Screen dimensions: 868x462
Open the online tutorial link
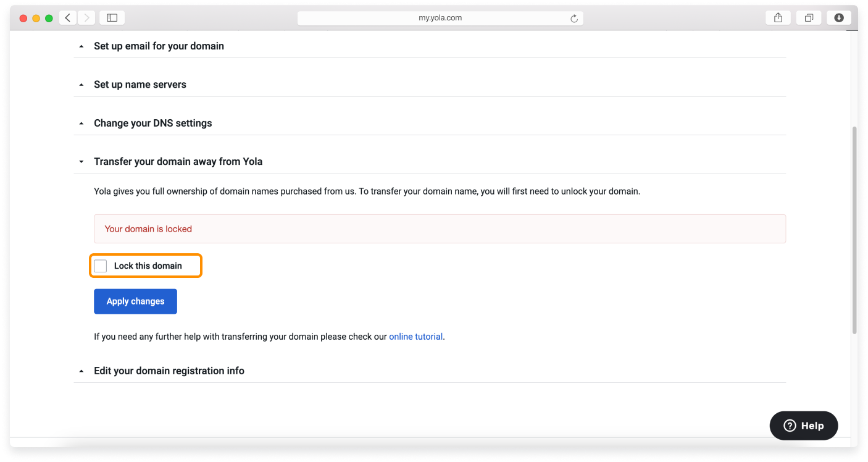click(x=415, y=337)
